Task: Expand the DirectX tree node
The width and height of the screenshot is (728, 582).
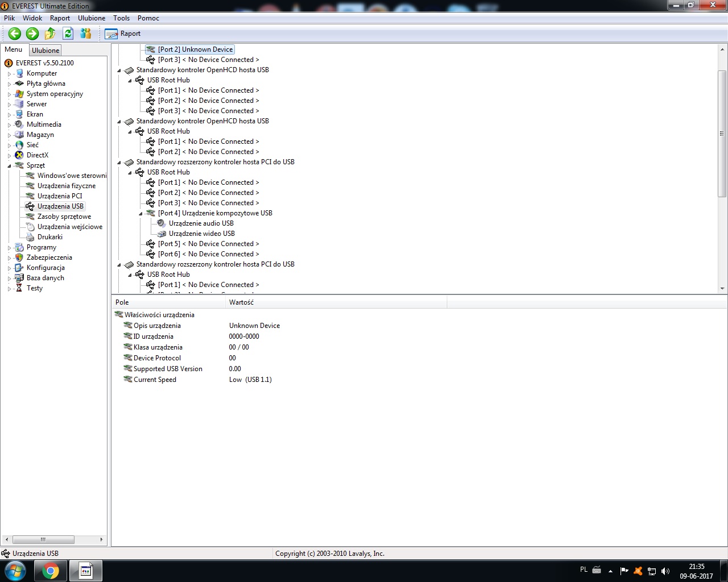Action: click(x=9, y=156)
